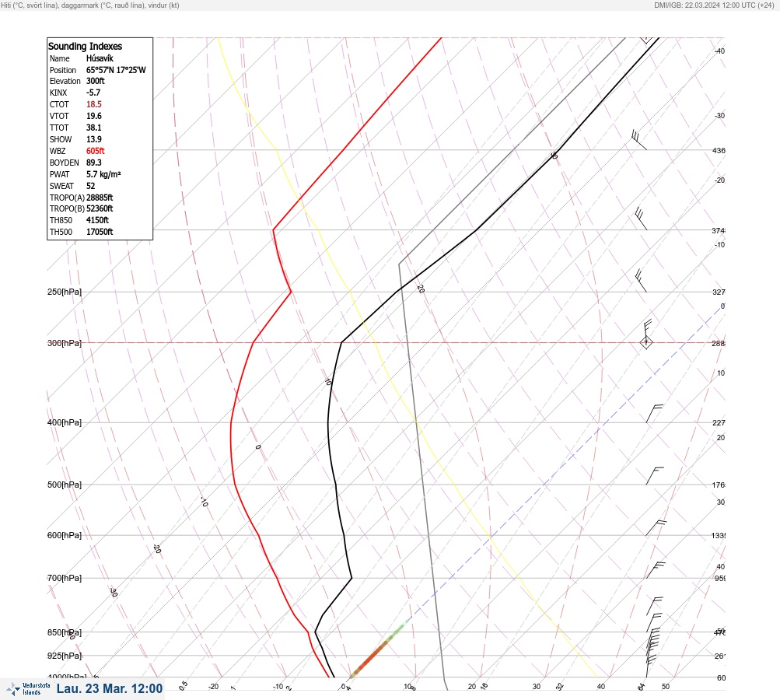Click the red WBZ value 605ft
Image resolution: width=780 pixels, height=700 pixels.
pos(95,151)
